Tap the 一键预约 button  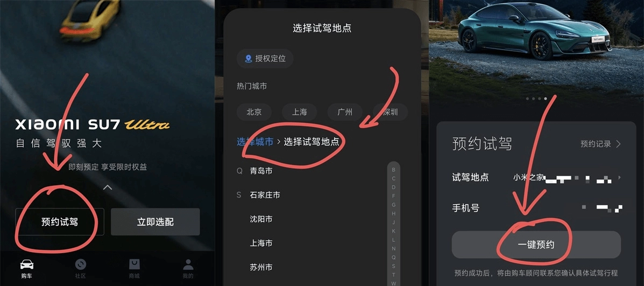[x=536, y=245]
